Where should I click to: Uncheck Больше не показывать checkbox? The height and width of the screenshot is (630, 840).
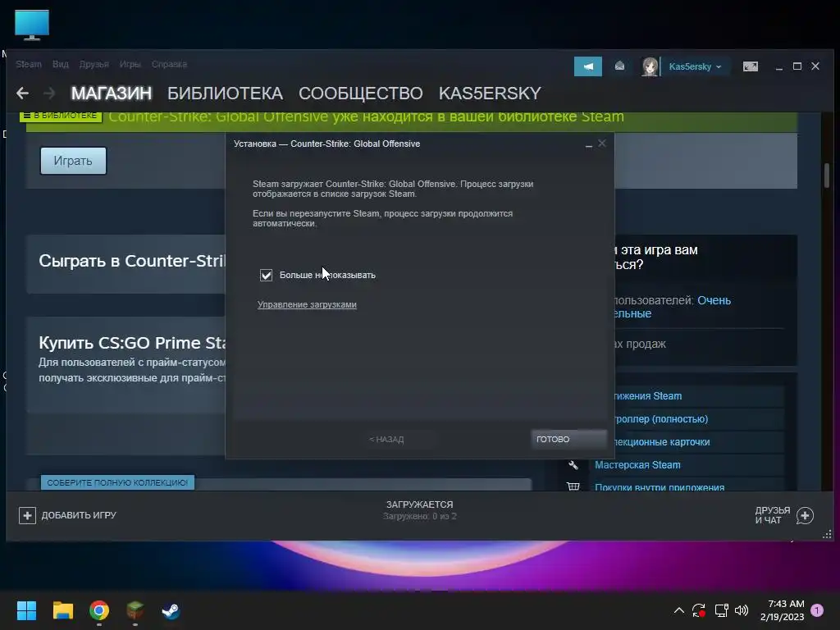click(267, 275)
